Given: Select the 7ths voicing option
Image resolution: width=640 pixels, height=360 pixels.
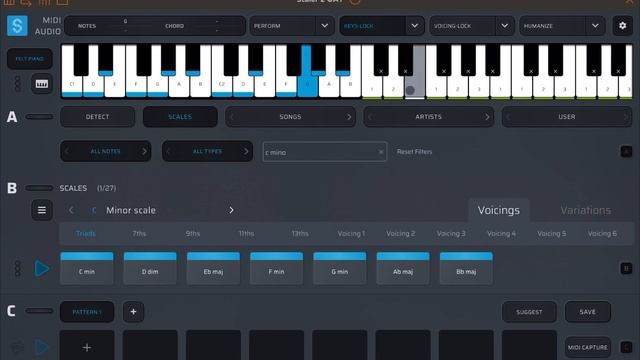Looking at the screenshot, I should (139, 233).
